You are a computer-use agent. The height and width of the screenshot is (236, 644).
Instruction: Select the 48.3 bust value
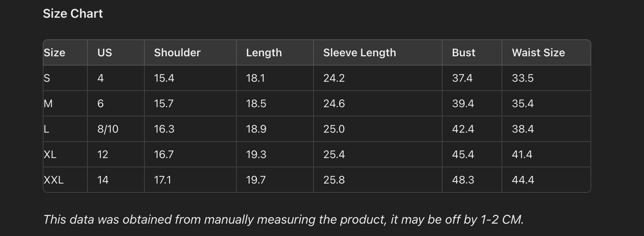coord(463,180)
